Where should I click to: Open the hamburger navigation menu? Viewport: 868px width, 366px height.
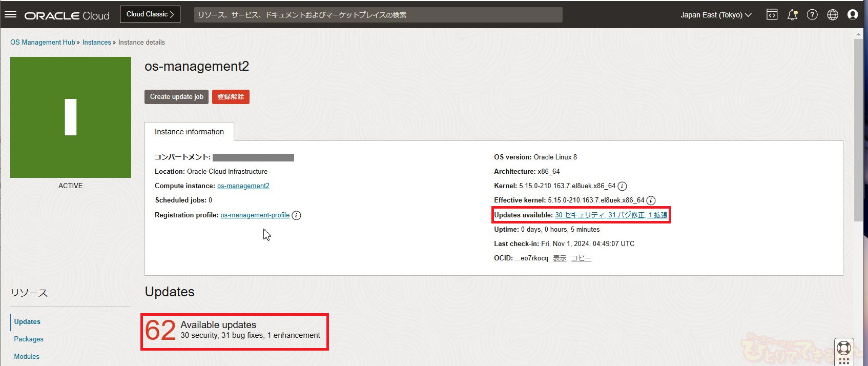tap(10, 14)
